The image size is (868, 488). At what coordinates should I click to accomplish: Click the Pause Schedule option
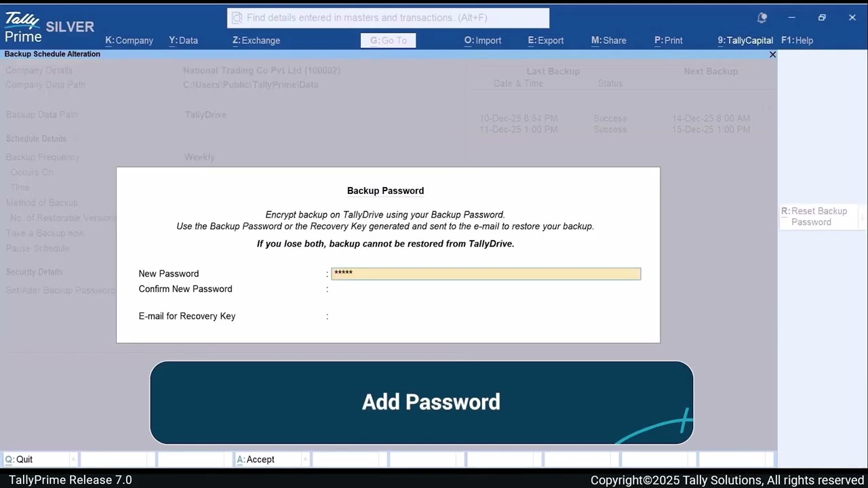37,248
